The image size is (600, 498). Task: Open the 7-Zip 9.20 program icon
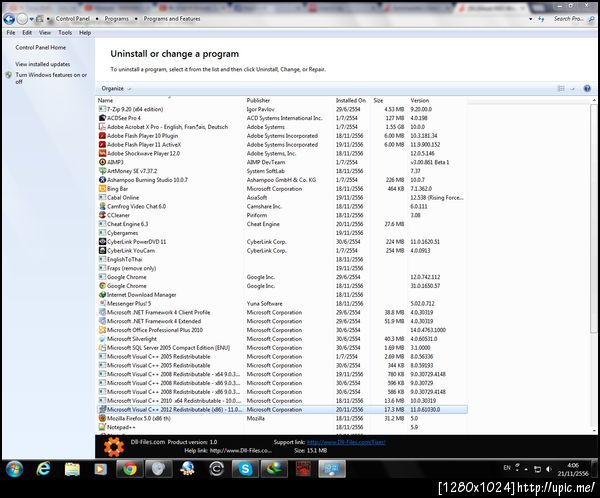coord(102,109)
